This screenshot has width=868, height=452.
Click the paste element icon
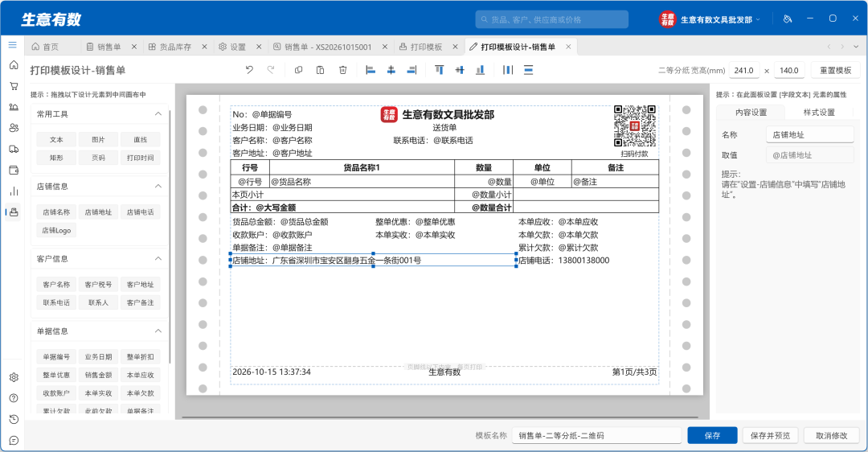320,70
